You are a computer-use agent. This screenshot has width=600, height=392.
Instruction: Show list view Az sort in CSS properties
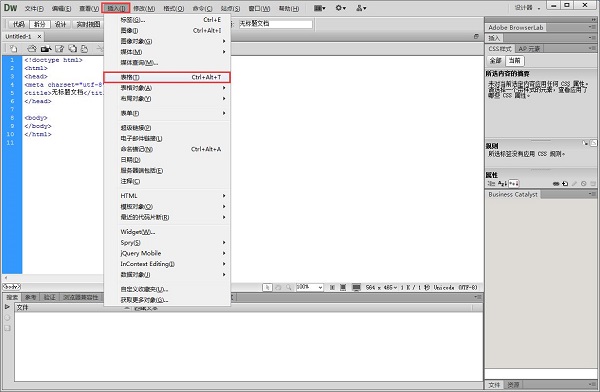502,183
